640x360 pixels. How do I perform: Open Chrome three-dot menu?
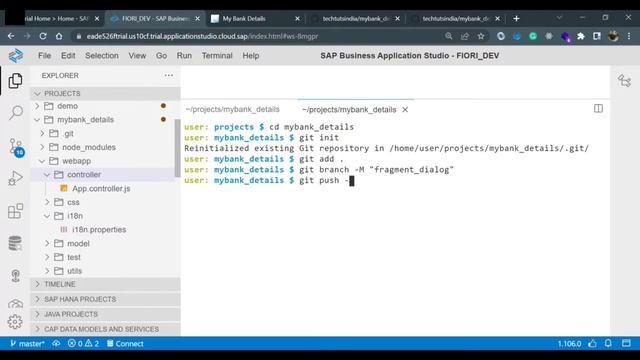pyautogui.click(x=629, y=36)
